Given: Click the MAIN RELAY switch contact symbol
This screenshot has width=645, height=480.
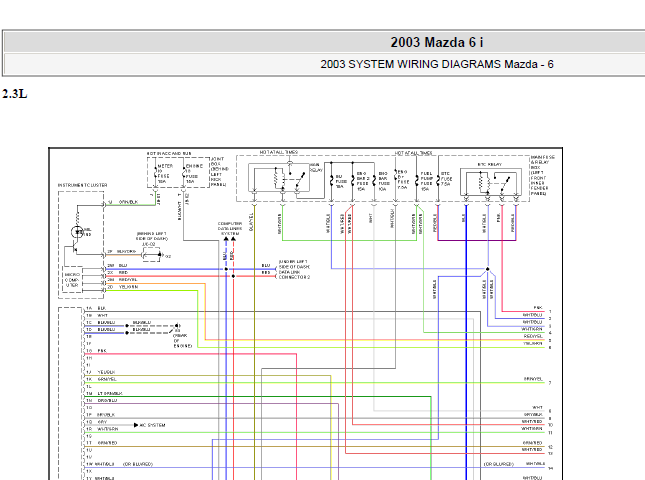Looking at the screenshot, I should point(299,179).
